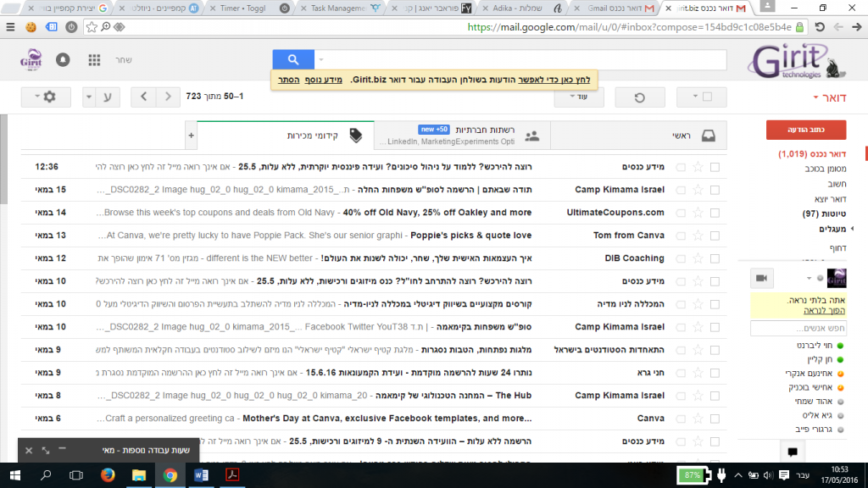Click the battery 87% indicator in tray
This screenshot has height=488, width=868.
(x=693, y=475)
